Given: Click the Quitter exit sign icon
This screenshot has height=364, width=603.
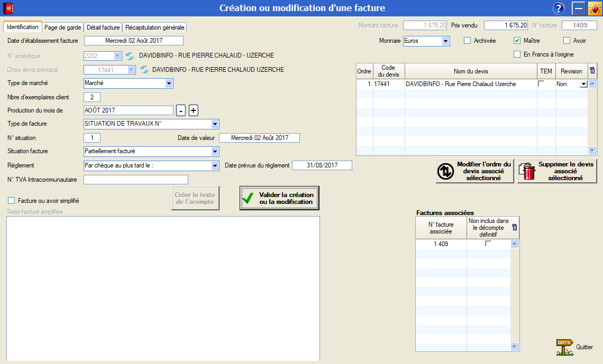Looking at the screenshot, I should pyautogui.click(x=564, y=347).
